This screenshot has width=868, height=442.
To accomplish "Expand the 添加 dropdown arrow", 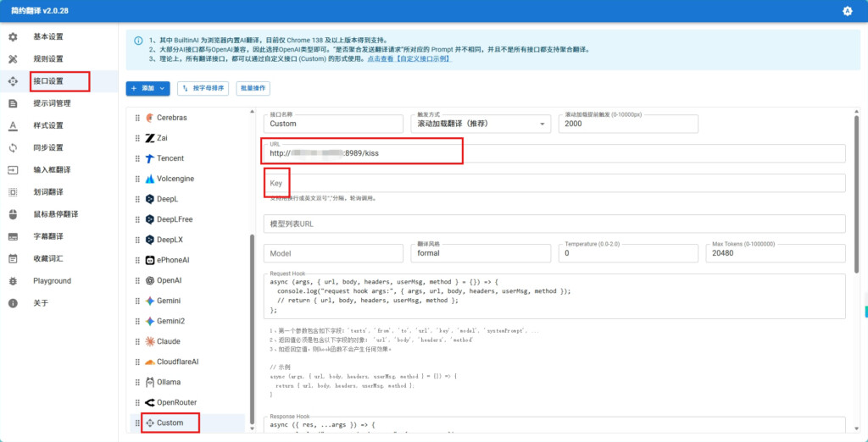I will coord(162,89).
